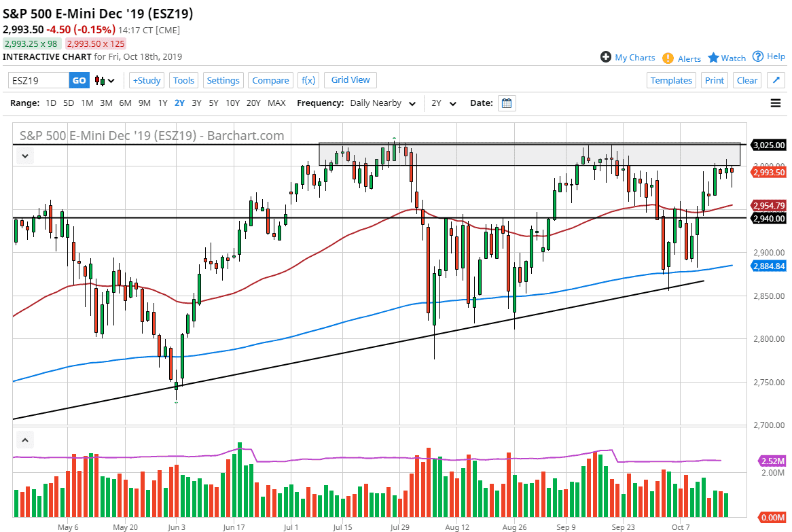Screen dimensions: 792x532
Task: Open the calendar date picker
Action: tap(506, 103)
